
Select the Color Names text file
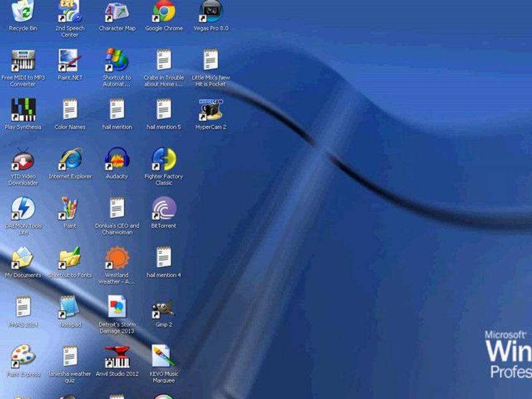pos(70,110)
